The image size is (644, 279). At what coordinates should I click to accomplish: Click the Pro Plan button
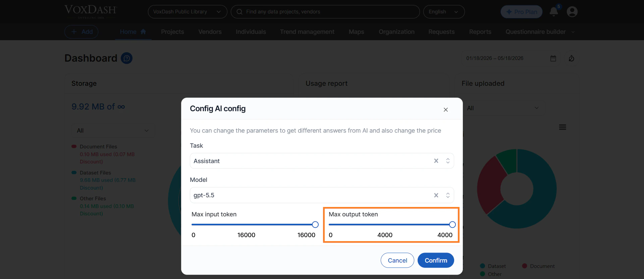pyautogui.click(x=522, y=12)
